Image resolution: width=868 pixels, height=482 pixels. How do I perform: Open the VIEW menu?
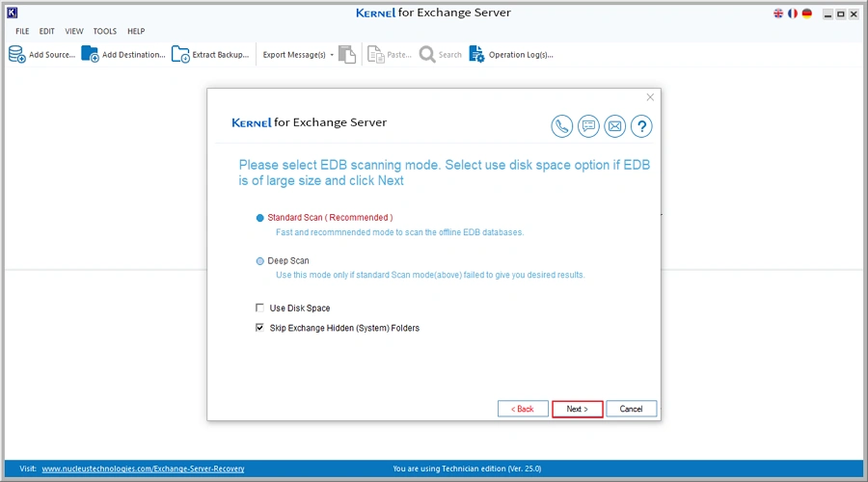click(73, 31)
